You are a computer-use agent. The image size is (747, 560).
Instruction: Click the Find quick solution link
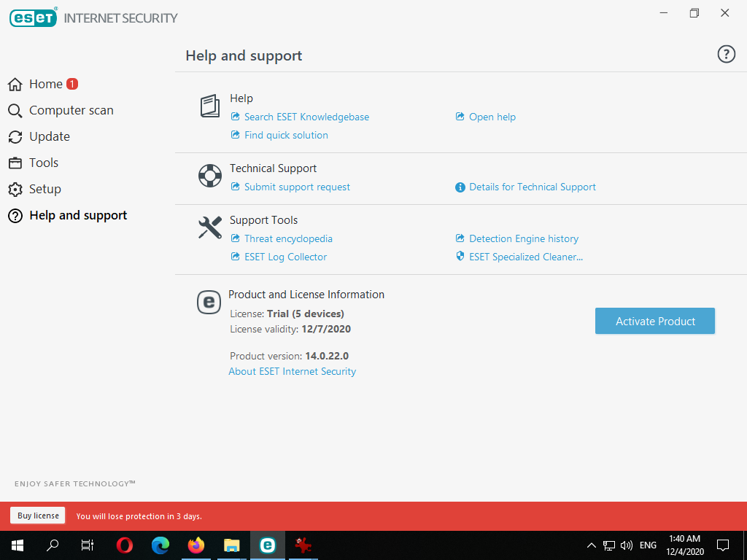[x=279, y=135]
